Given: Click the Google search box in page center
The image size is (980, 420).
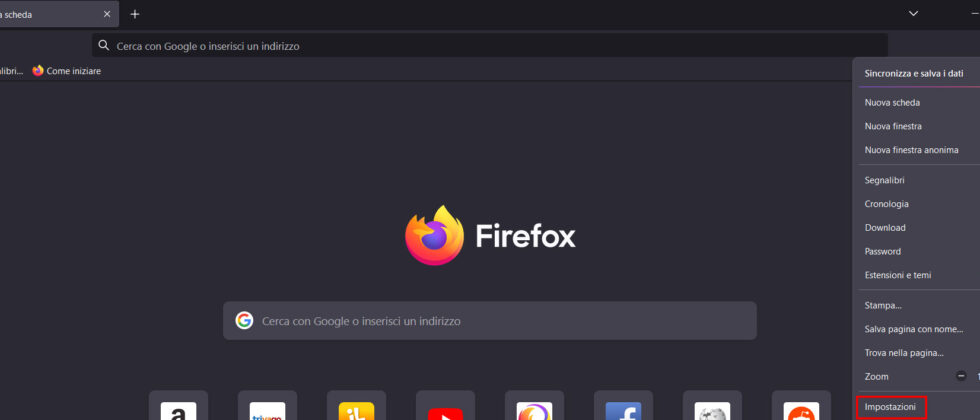Looking at the screenshot, I should point(489,321).
